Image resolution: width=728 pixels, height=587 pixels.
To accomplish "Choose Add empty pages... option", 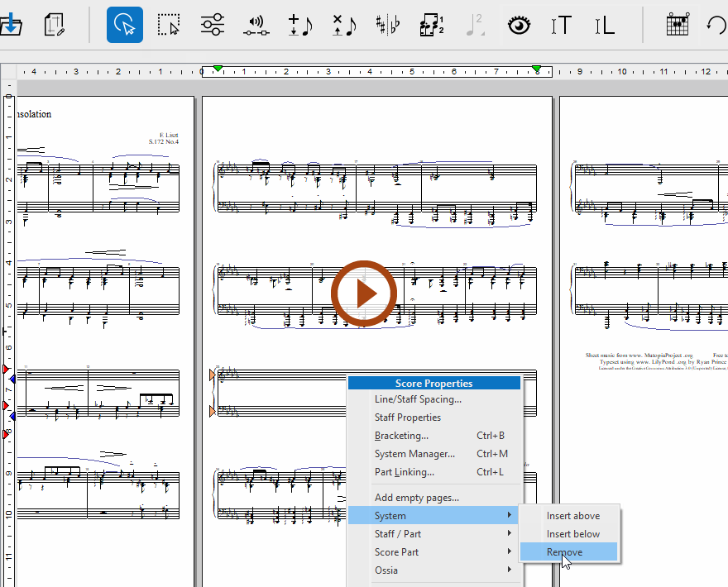I will point(416,498).
